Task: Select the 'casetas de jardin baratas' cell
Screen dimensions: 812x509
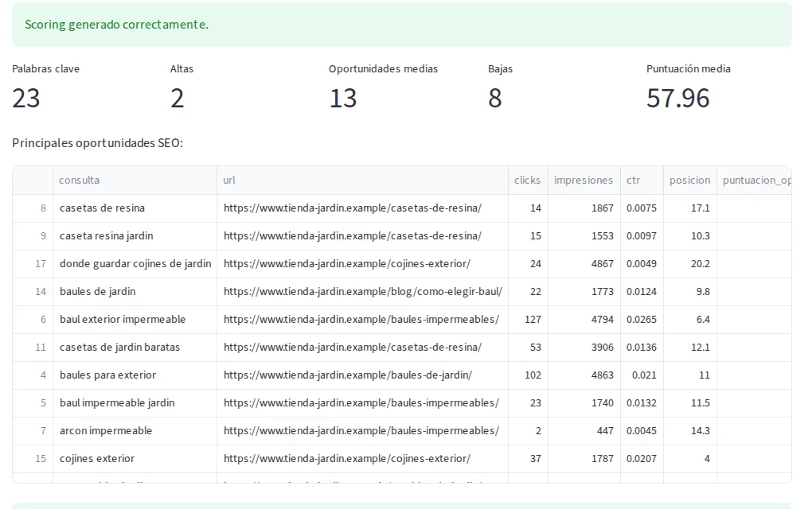Action: pos(135,348)
